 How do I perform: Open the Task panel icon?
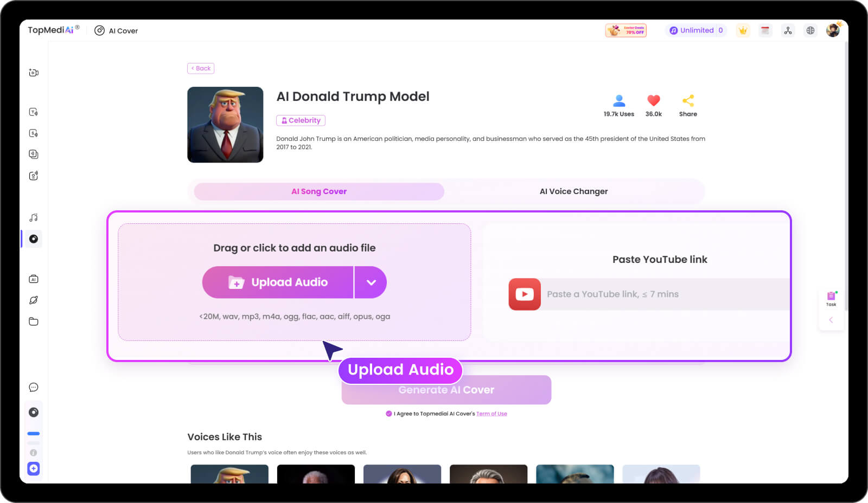click(x=831, y=298)
